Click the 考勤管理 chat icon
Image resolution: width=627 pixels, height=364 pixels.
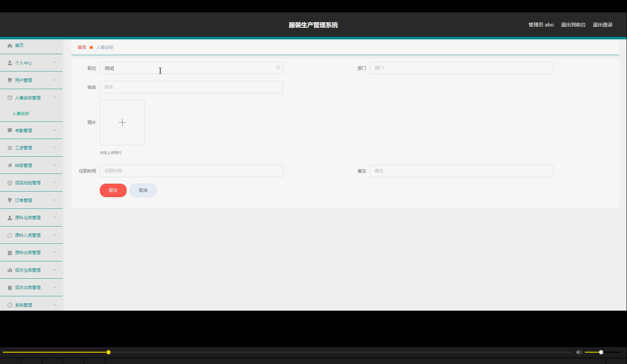[10, 130]
